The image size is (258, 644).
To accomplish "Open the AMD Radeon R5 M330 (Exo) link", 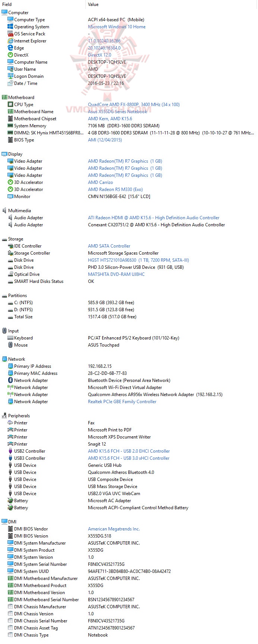I will point(115,189).
